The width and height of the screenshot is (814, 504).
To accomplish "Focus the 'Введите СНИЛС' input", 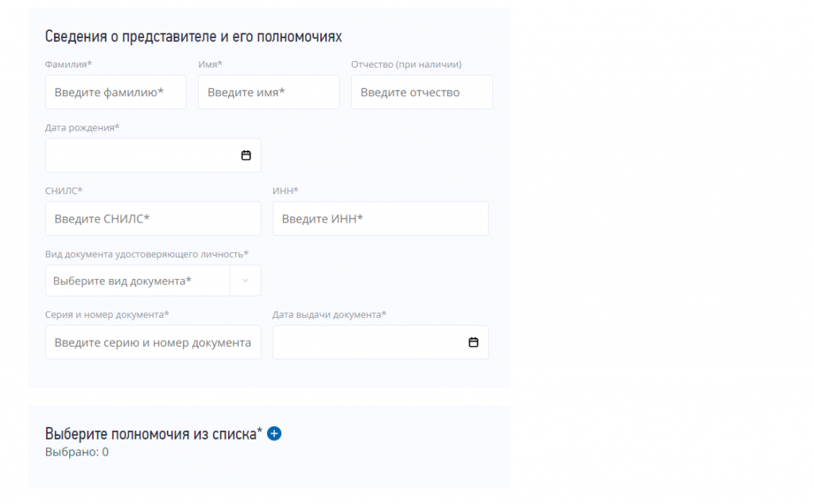I will (x=153, y=219).
